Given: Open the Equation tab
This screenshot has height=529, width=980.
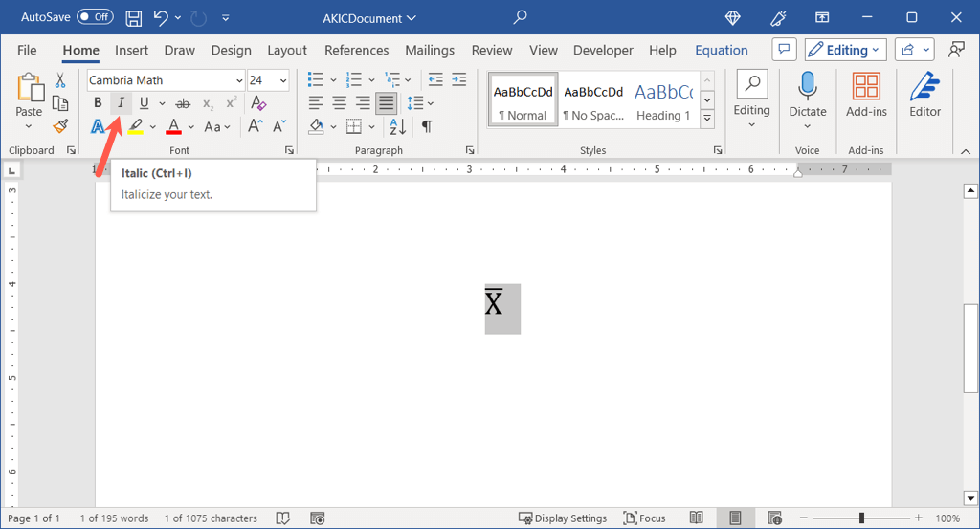Looking at the screenshot, I should point(721,50).
